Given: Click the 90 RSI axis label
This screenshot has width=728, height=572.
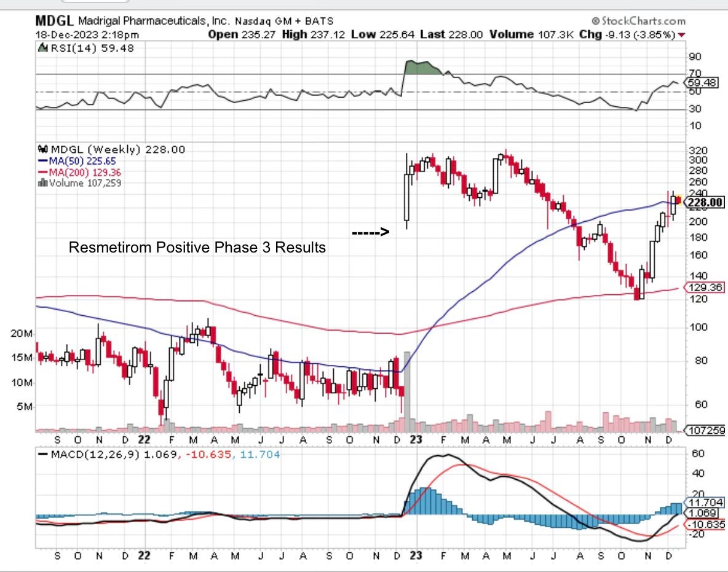Looking at the screenshot, I should coord(695,57).
